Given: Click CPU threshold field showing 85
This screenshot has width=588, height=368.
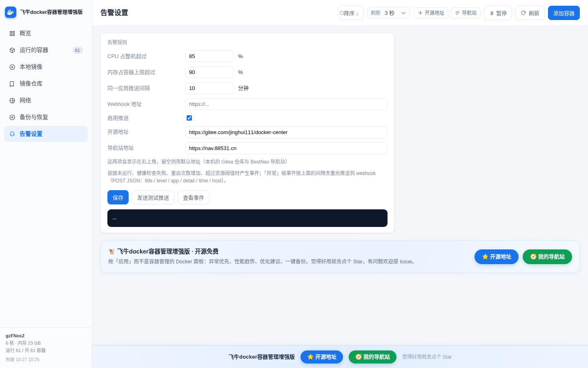Looking at the screenshot, I should [x=209, y=56].
